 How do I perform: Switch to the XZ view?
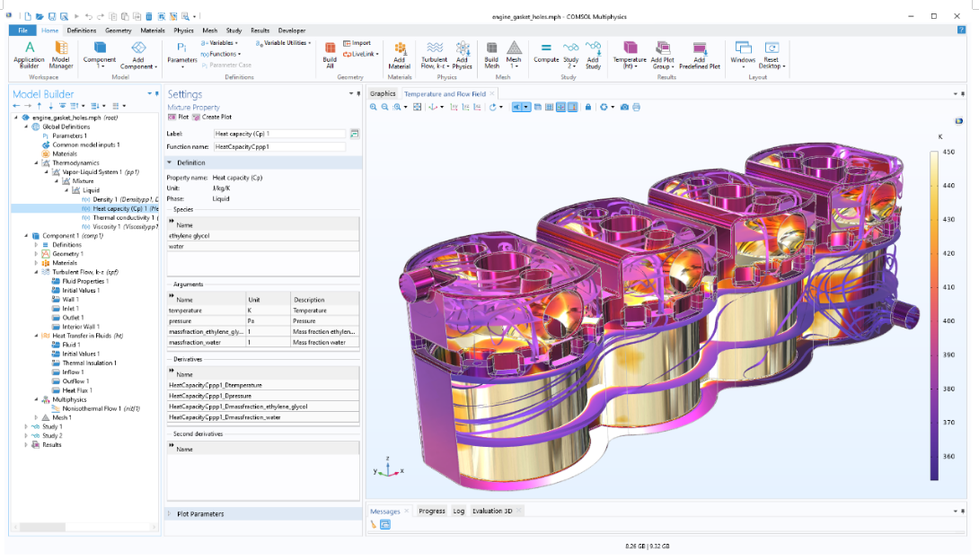(478, 108)
